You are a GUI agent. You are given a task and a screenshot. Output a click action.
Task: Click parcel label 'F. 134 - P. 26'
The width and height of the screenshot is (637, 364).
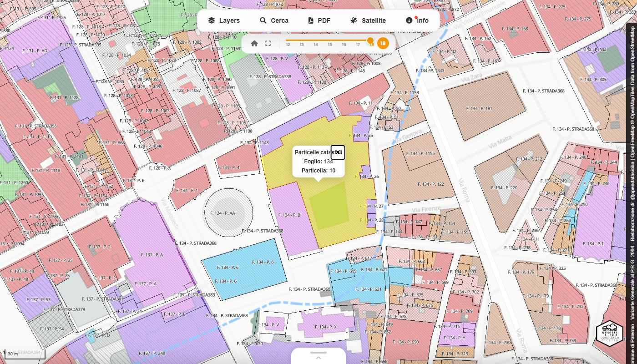click(367, 177)
